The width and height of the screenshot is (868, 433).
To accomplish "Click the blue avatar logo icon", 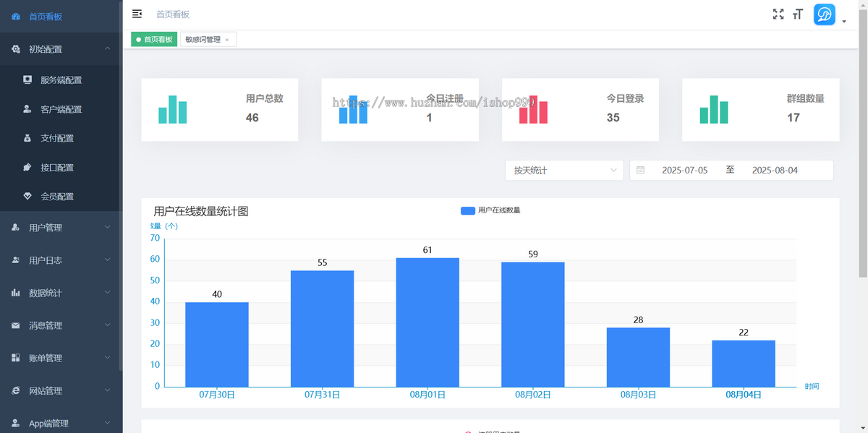I will [825, 14].
